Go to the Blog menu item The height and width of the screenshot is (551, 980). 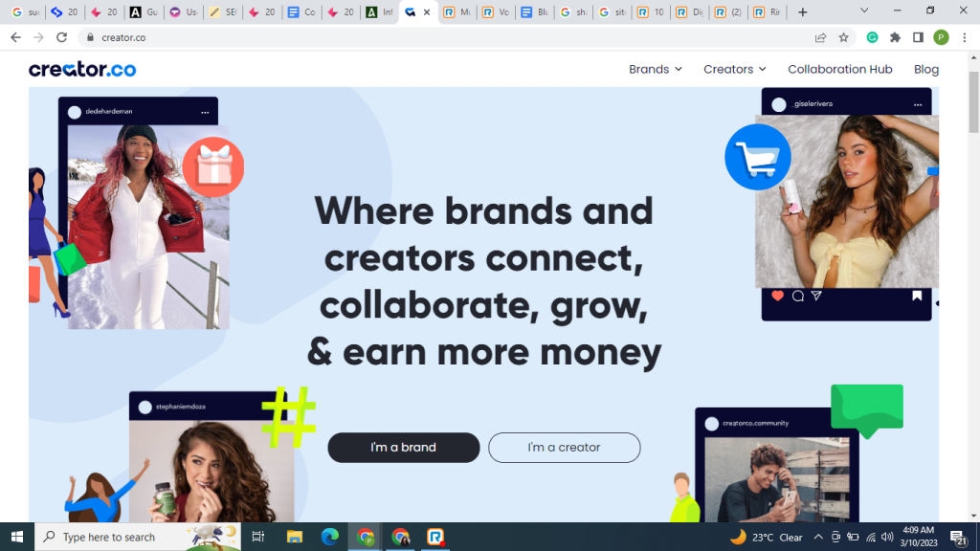coord(926,69)
